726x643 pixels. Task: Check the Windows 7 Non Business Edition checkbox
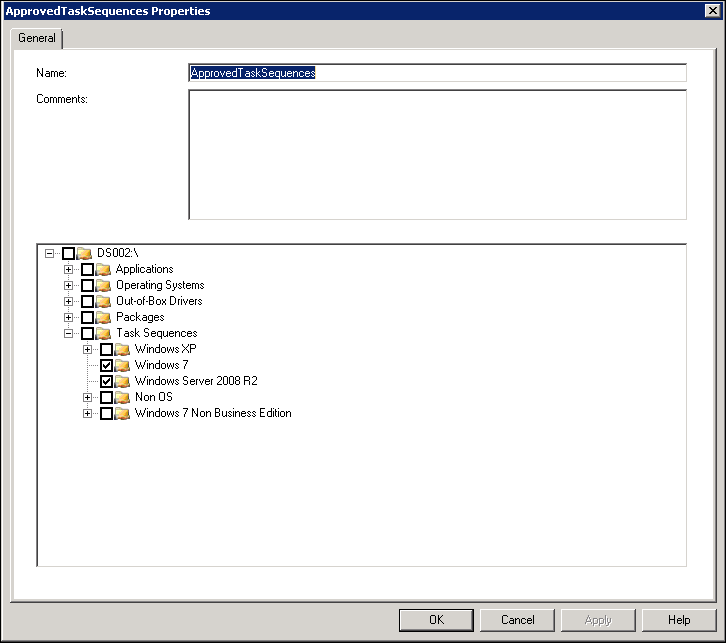tap(107, 414)
